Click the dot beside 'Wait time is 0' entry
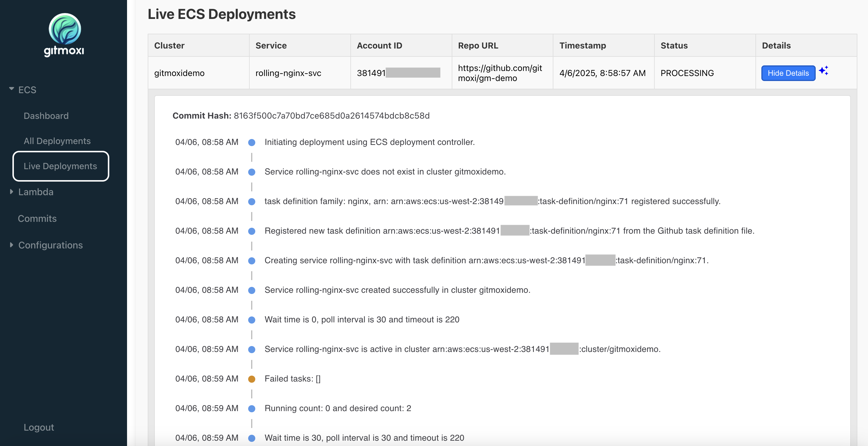This screenshot has width=868, height=446. (x=252, y=320)
